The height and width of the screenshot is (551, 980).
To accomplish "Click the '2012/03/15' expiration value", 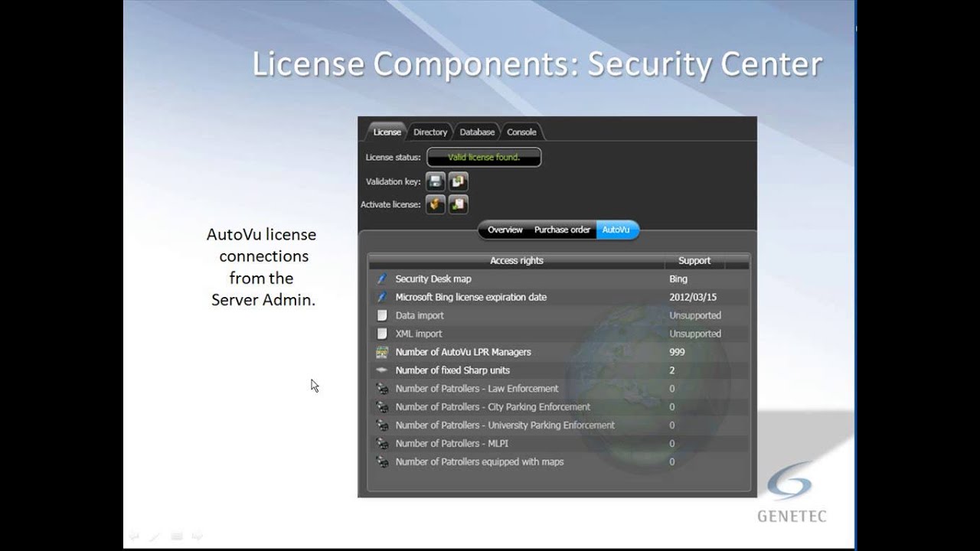I will click(x=693, y=297).
